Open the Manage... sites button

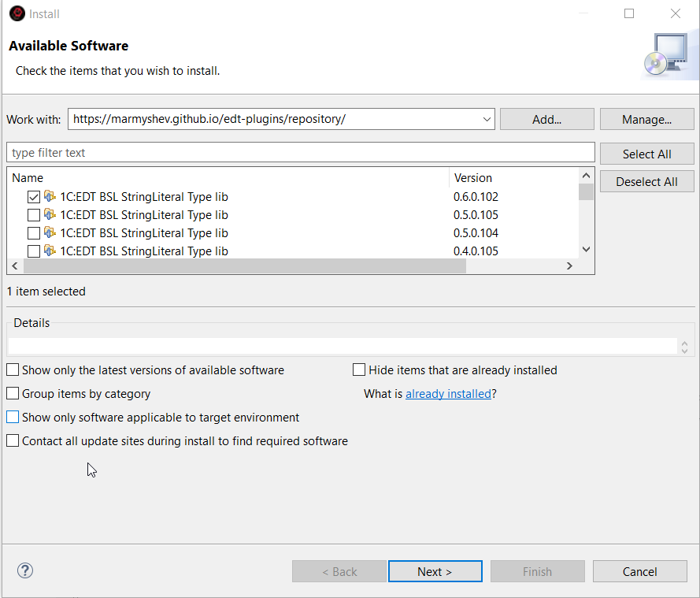(x=647, y=119)
